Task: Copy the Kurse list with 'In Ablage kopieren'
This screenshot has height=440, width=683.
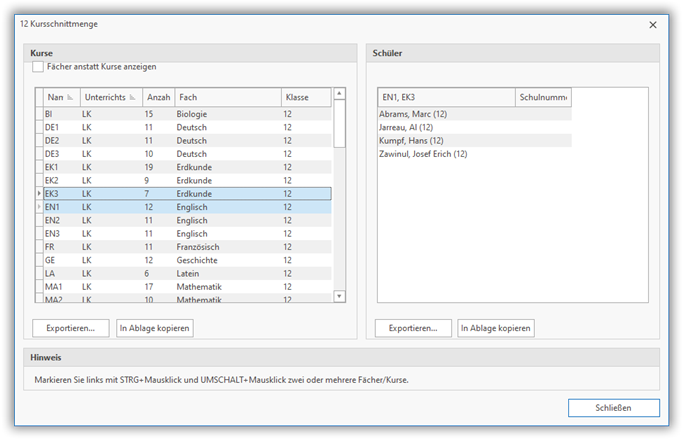Action: pos(154,328)
